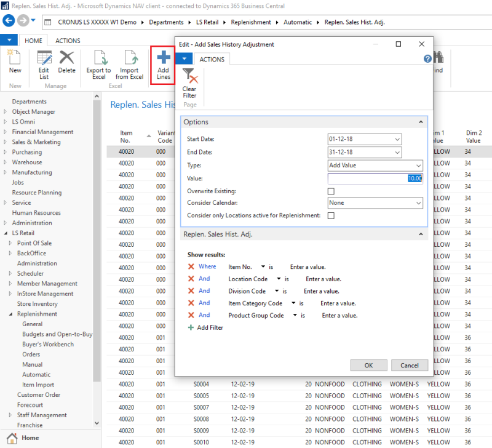The width and height of the screenshot is (492, 448).
Task: Click the OK button
Action: coord(368,366)
